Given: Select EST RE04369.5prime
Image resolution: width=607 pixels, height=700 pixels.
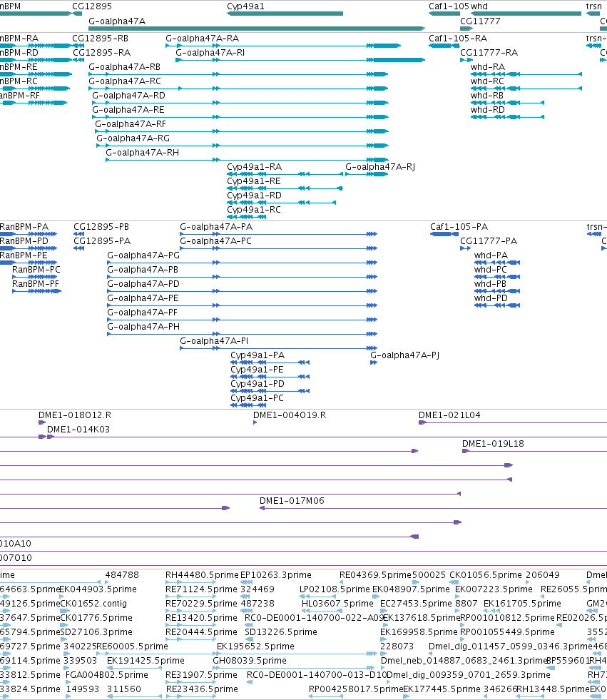Looking at the screenshot, I should click(375, 575).
